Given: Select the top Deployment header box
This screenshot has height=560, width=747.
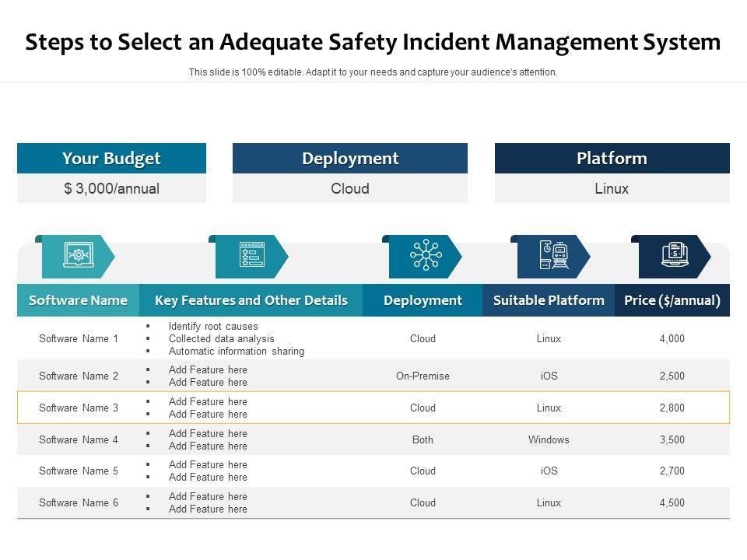Looking at the screenshot, I should click(350, 159).
